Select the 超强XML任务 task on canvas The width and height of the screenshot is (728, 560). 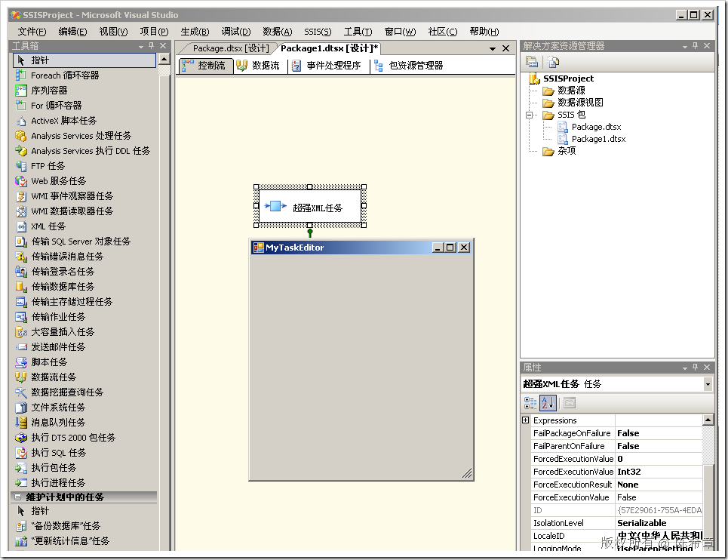tap(309, 206)
